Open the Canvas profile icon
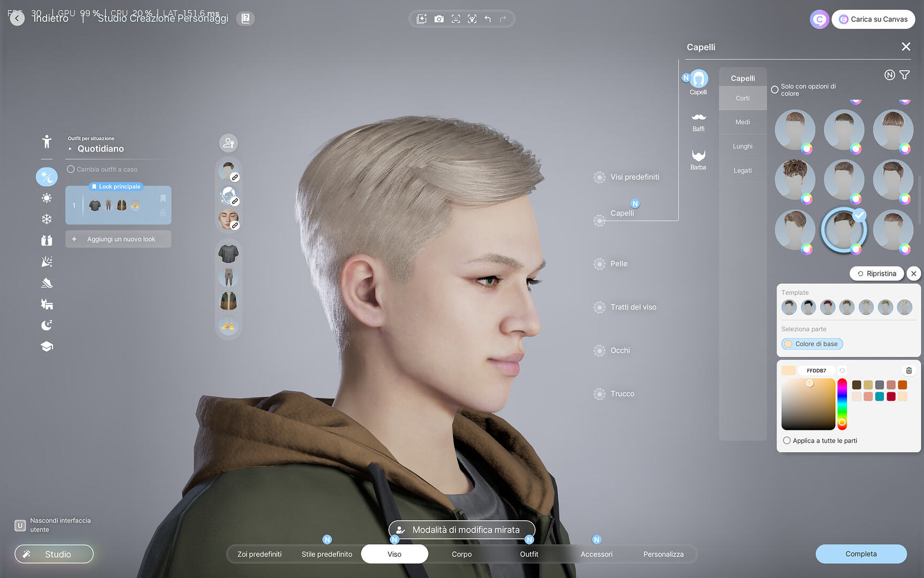The height and width of the screenshot is (578, 924). point(819,19)
